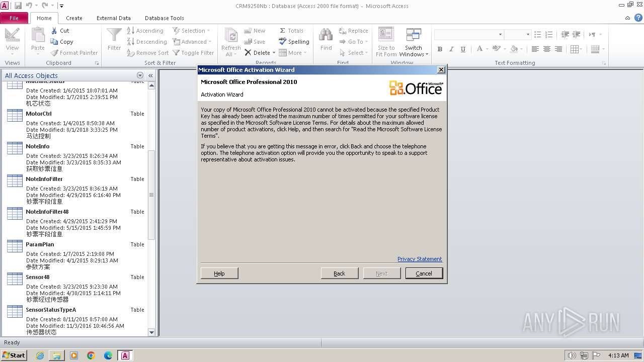This screenshot has height=362, width=644.
Task: Click the volume icon in system tray
Action: (x=572, y=355)
